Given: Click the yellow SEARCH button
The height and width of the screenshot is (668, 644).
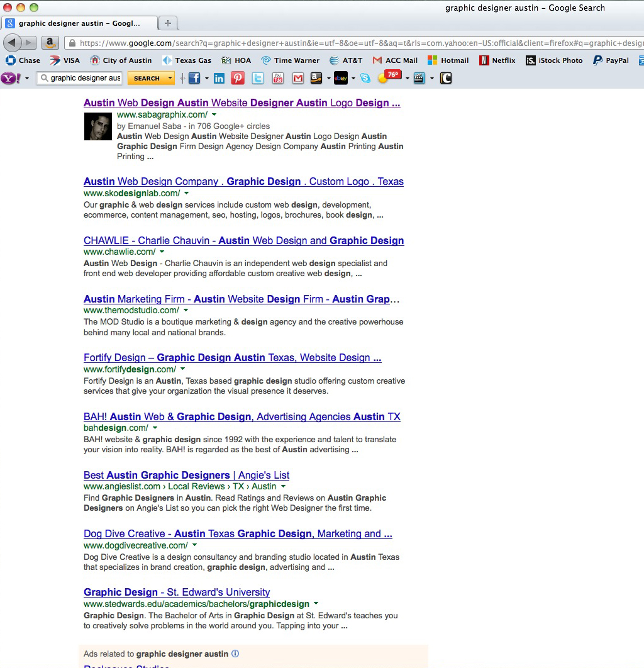Looking at the screenshot, I should [147, 79].
